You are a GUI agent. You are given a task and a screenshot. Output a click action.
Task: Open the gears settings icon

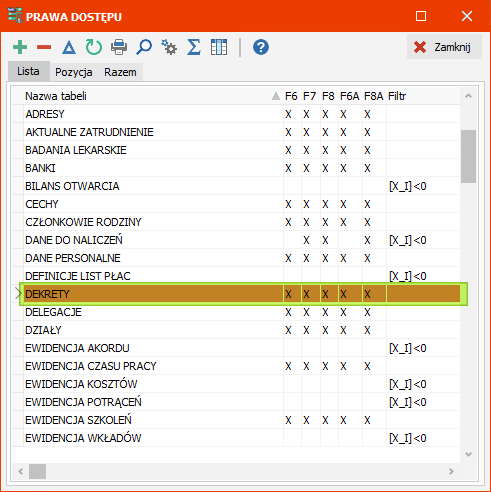click(x=169, y=47)
